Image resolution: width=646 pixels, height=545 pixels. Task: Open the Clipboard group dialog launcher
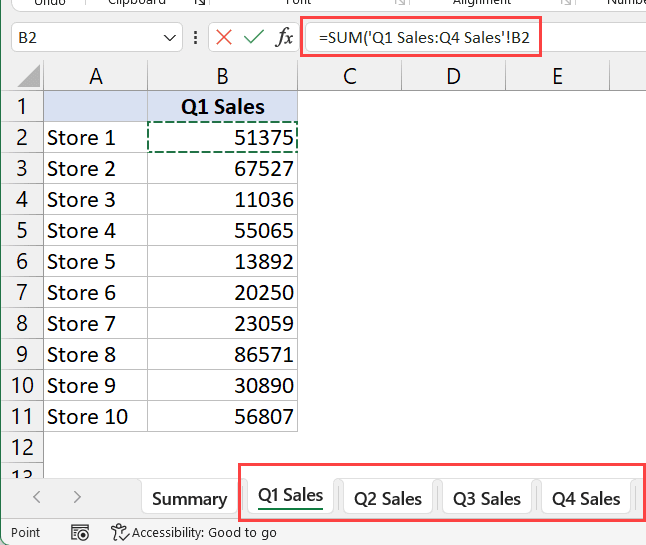[199, 4]
